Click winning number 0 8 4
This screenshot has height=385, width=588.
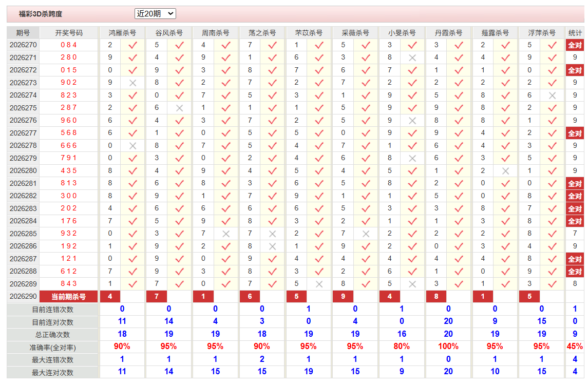69,45
